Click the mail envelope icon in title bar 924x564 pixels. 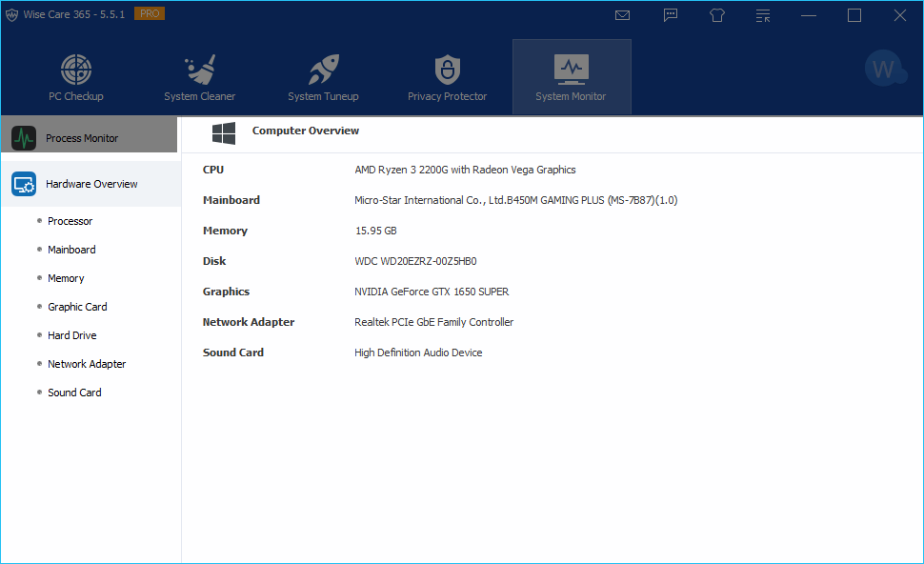point(622,15)
